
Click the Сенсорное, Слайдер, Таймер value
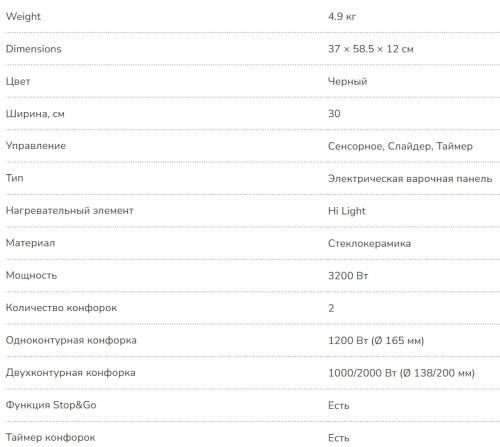[400, 146]
